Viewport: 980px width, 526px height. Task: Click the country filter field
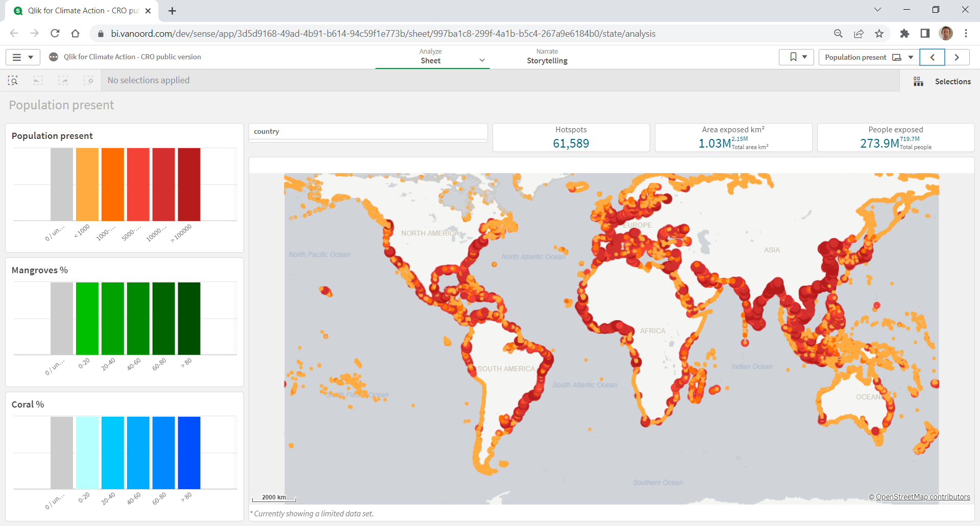click(369, 131)
